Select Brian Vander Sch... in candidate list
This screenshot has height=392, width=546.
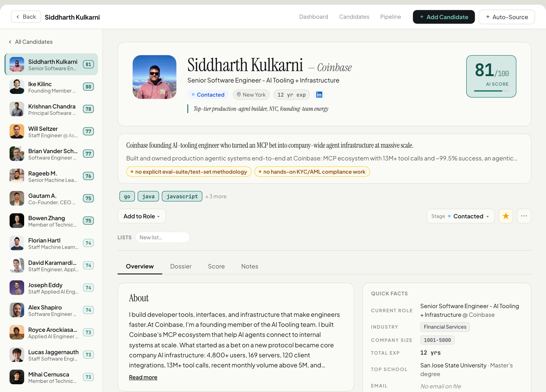tap(51, 154)
